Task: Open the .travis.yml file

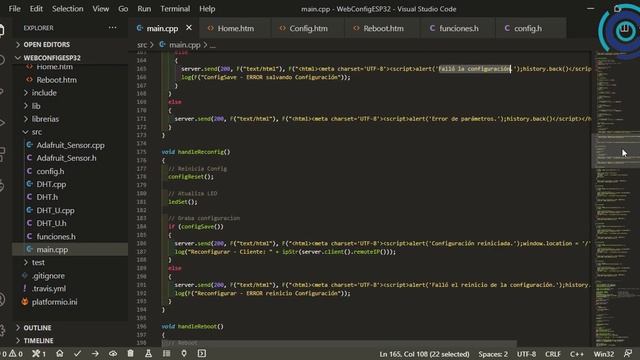Action: coord(49,289)
